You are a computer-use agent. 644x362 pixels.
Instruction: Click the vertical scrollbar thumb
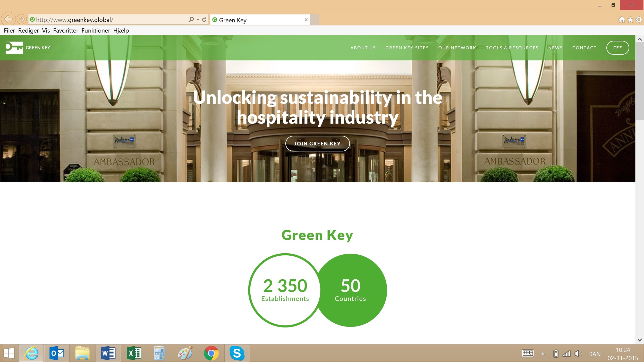pyautogui.click(x=639, y=81)
